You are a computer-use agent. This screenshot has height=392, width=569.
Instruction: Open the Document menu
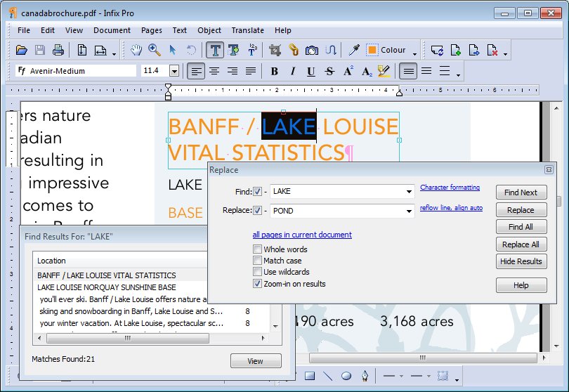(x=112, y=30)
